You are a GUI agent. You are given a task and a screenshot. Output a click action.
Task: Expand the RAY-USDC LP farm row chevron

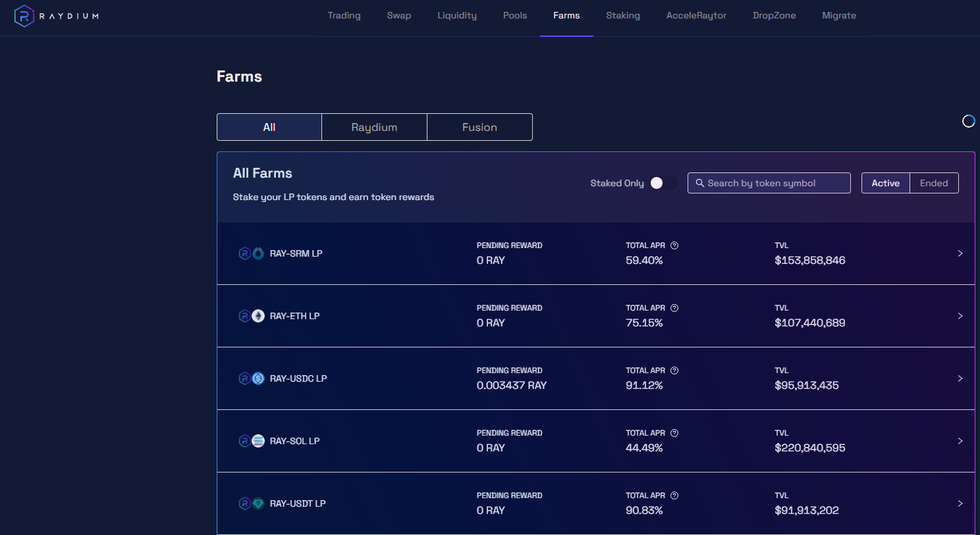(960, 378)
